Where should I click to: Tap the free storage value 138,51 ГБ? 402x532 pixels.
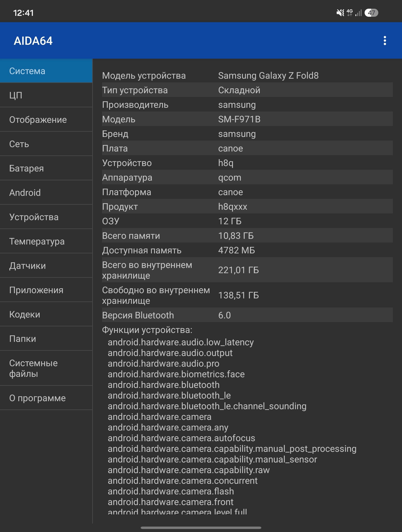[x=238, y=295]
